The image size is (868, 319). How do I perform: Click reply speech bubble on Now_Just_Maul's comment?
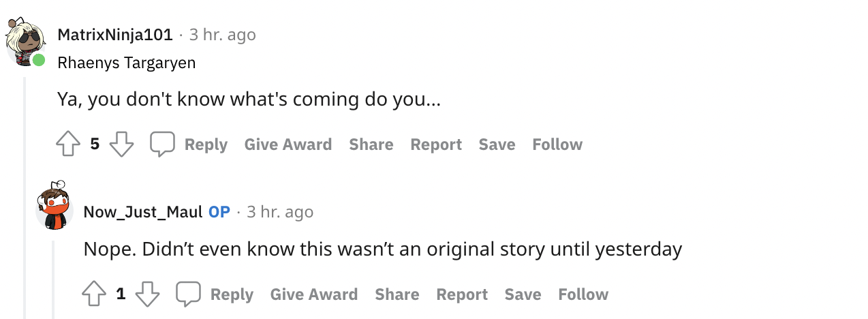click(x=189, y=294)
